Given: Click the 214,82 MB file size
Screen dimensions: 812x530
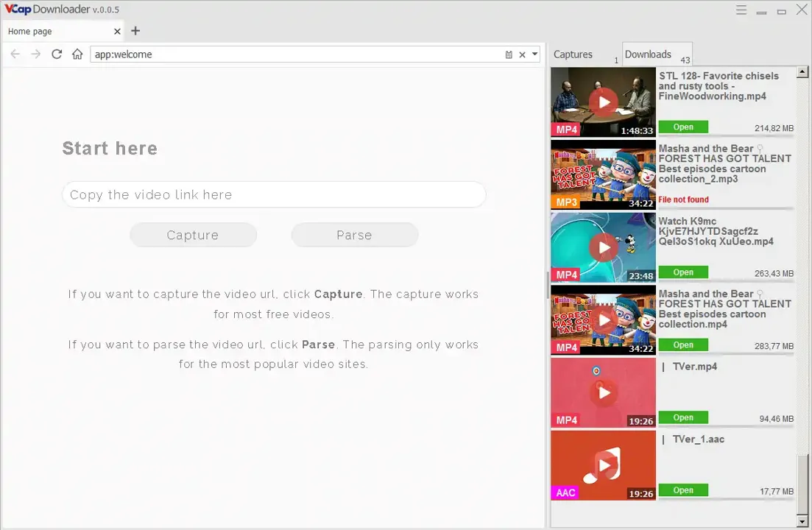Looking at the screenshot, I should click(x=774, y=128).
